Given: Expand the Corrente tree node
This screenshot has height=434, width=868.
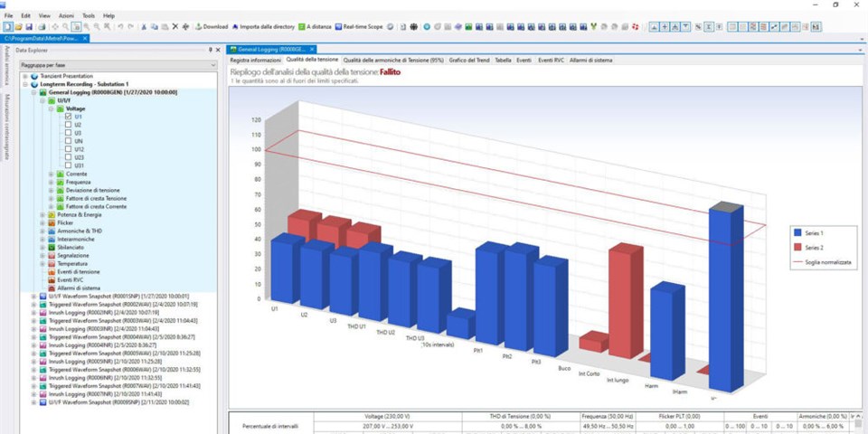Looking at the screenshot, I should [52, 174].
